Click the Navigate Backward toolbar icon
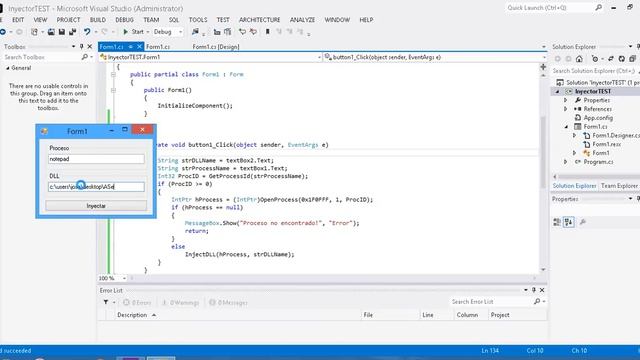The width and height of the screenshot is (640, 360). point(3,32)
